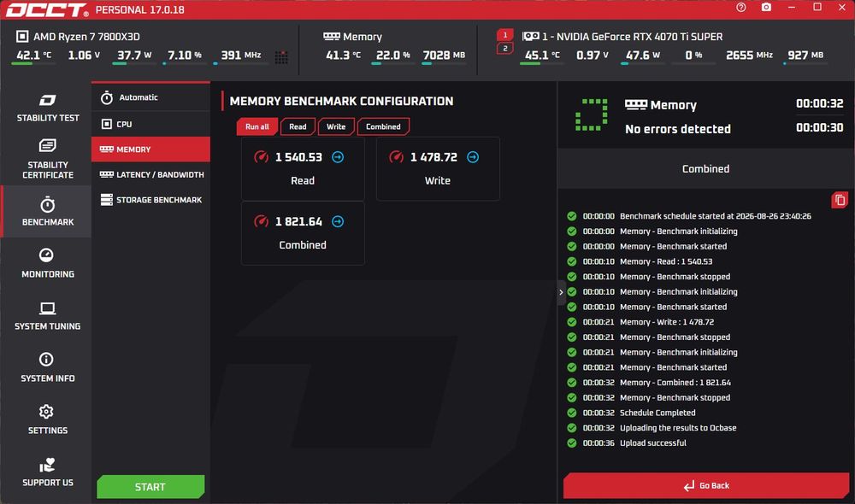
Task: Click the Read score gauge icon
Action: pos(261,157)
